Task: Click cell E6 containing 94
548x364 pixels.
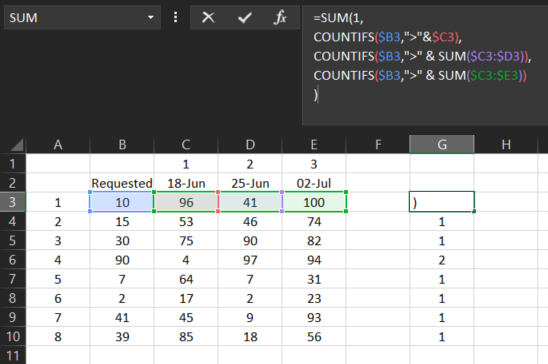Action: pyautogui.click(x=314, y=260)
